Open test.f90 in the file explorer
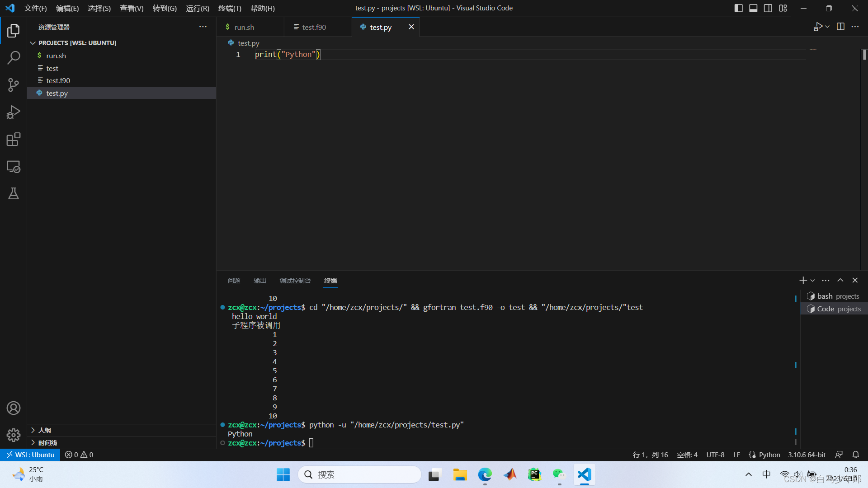868x488 pixels. [122, 80]
